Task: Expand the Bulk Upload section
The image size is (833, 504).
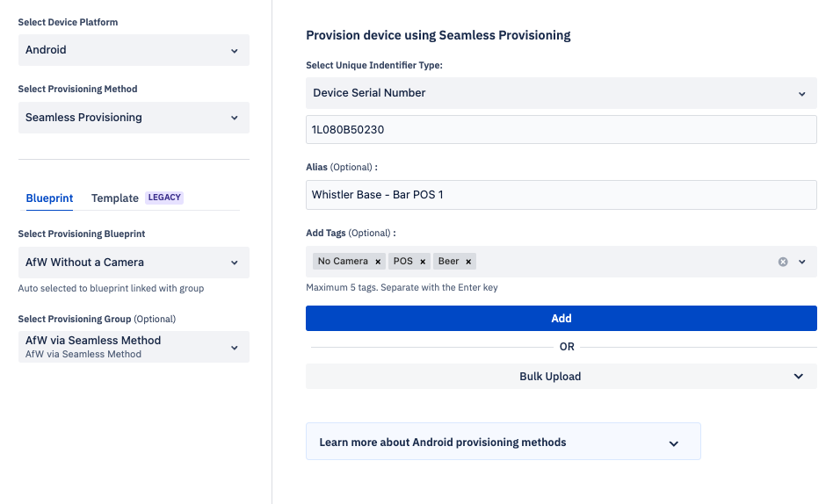Action: click(561, 377)
